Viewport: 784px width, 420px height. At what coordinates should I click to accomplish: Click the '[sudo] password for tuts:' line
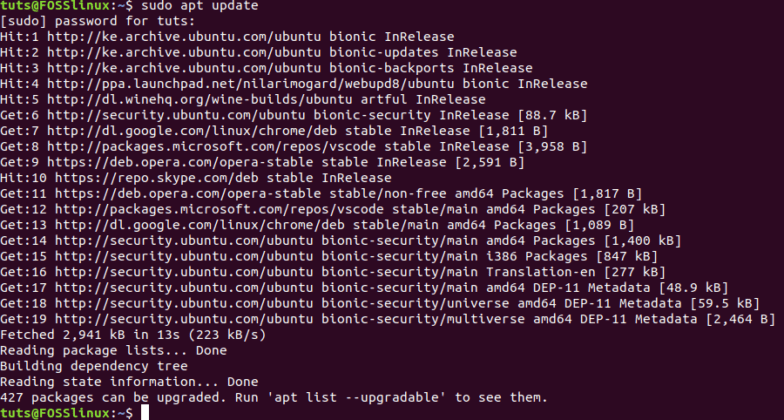pos(98,22)
